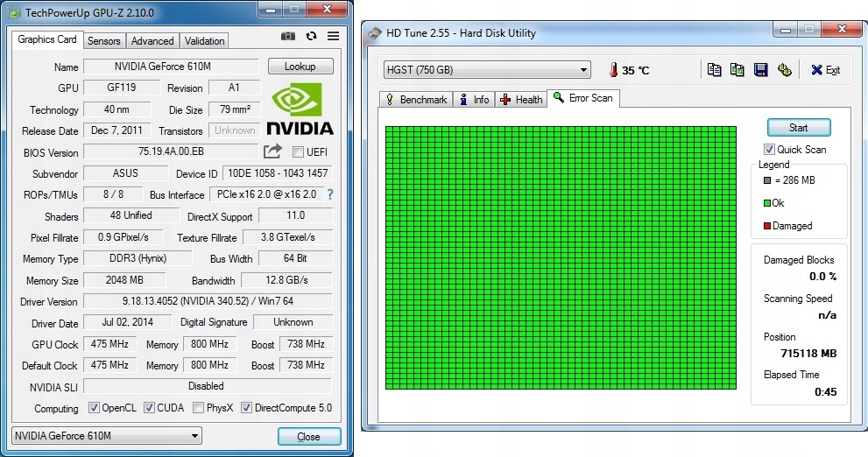Click the Memory Size 2048 MB field

tap(124, 280)
